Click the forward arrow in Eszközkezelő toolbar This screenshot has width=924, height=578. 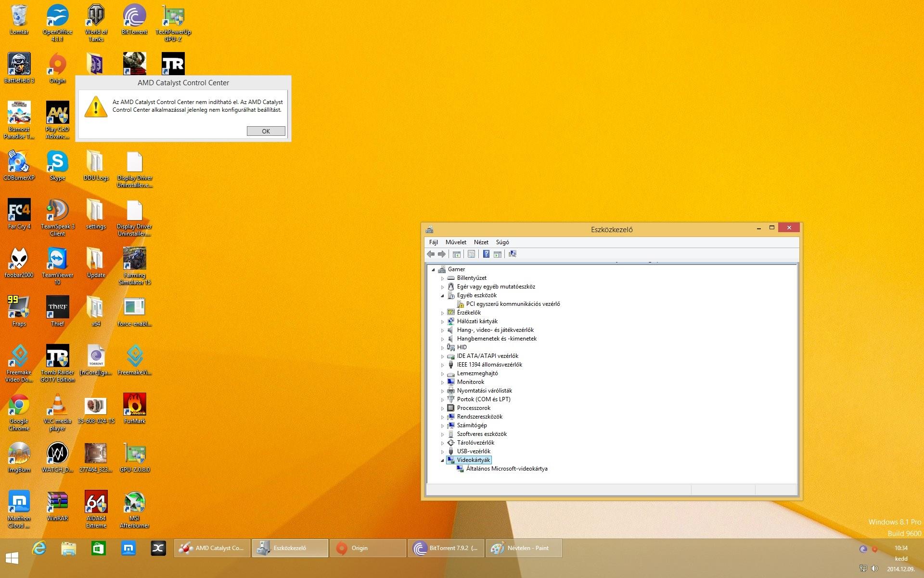[x=441, y=254]
